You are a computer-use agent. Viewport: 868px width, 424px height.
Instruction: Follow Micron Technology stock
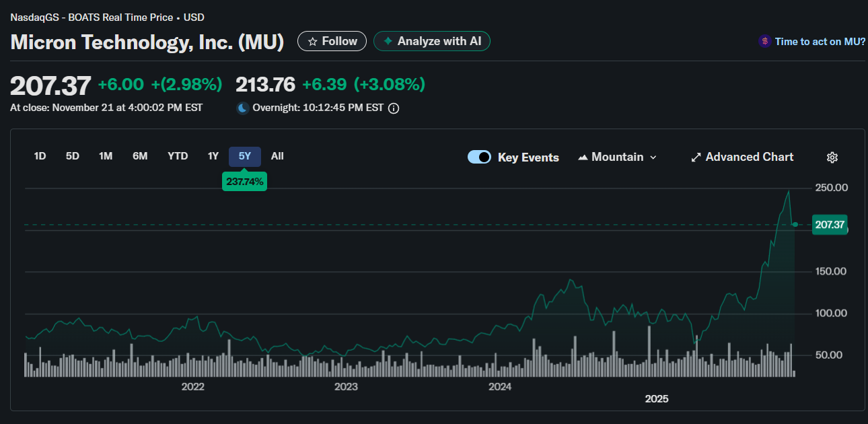click(332, 41)
